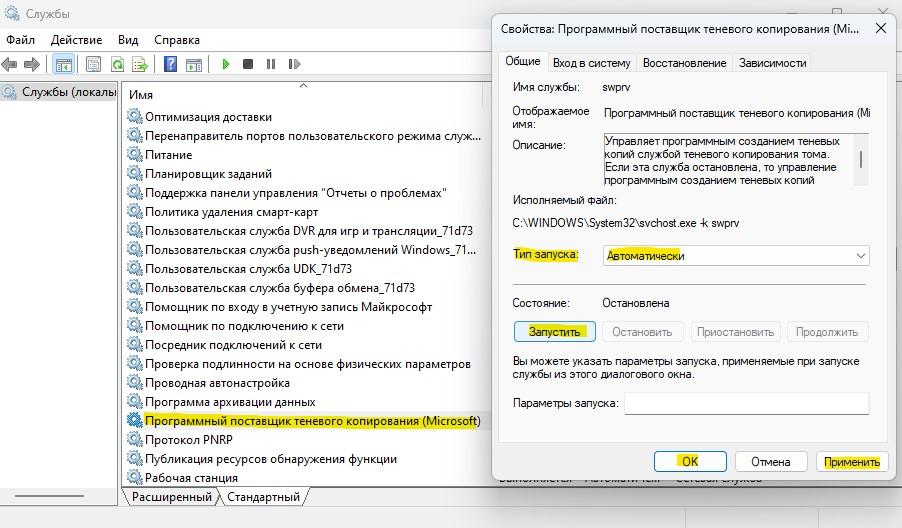902x528 pixels.
Task: Click gear icon beside Протокол PNRP
Action: pos(135,439)
